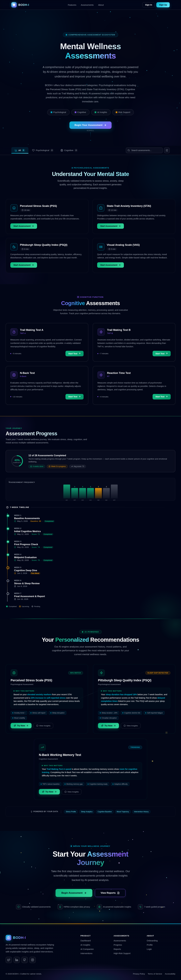Click the View Reports button

pyautogui.click(x=110, y=893)
